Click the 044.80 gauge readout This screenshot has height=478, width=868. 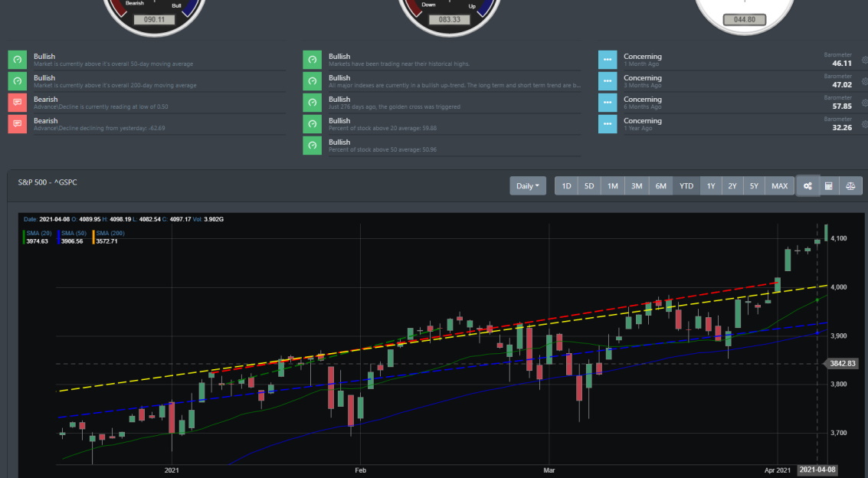click(745, 19)
